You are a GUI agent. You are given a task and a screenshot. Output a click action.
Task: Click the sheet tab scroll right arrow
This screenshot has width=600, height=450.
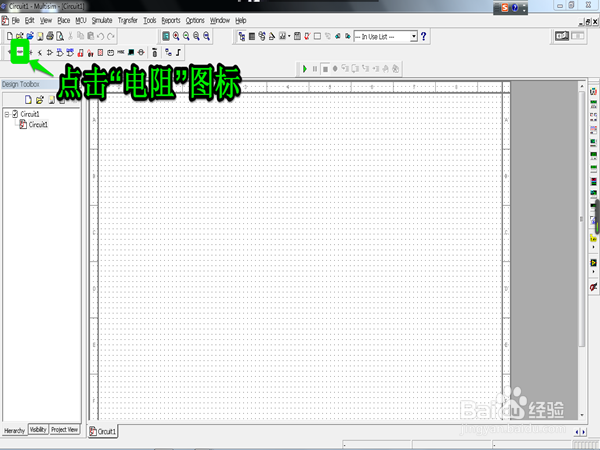pos(584,432)
